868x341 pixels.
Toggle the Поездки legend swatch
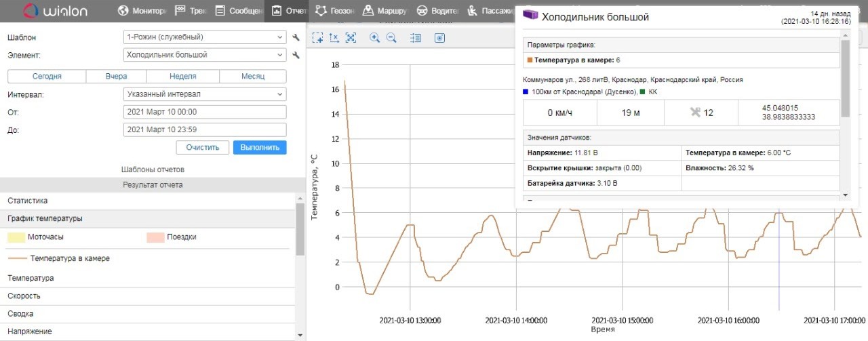pyautogui.click(x=155, y=237)
